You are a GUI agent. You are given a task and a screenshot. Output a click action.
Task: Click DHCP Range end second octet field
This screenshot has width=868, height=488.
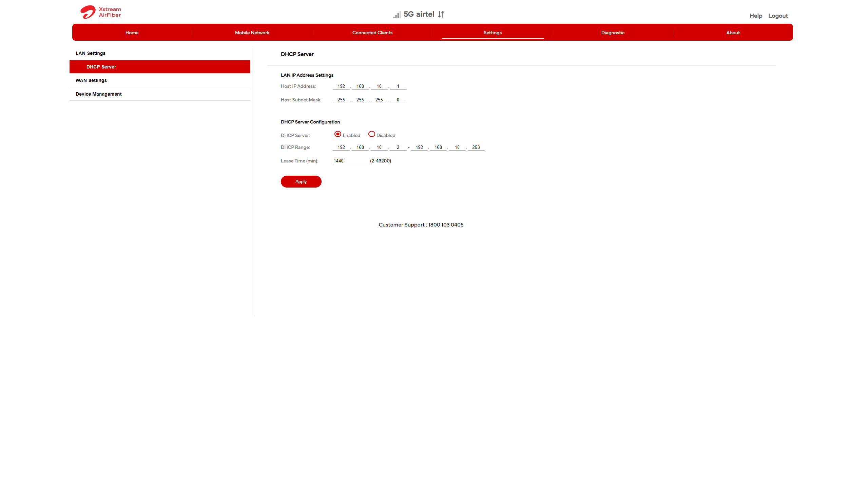point(438,147)
